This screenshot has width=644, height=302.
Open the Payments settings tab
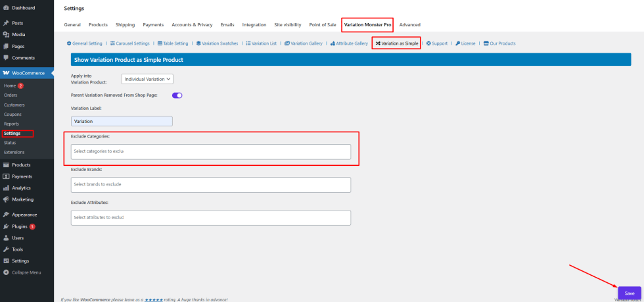(x=153, y=25)
